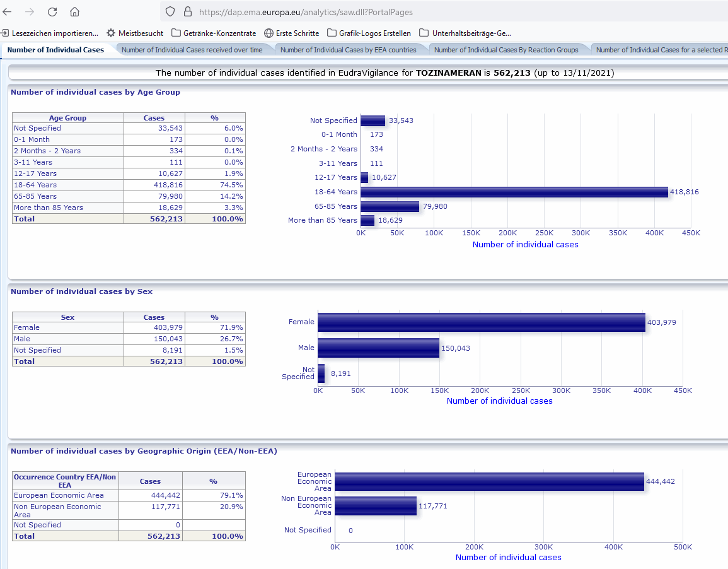Viewport: 728px width, 569px height.
Task: Go to browser home page icon
Action: click(x=74, y=12)
